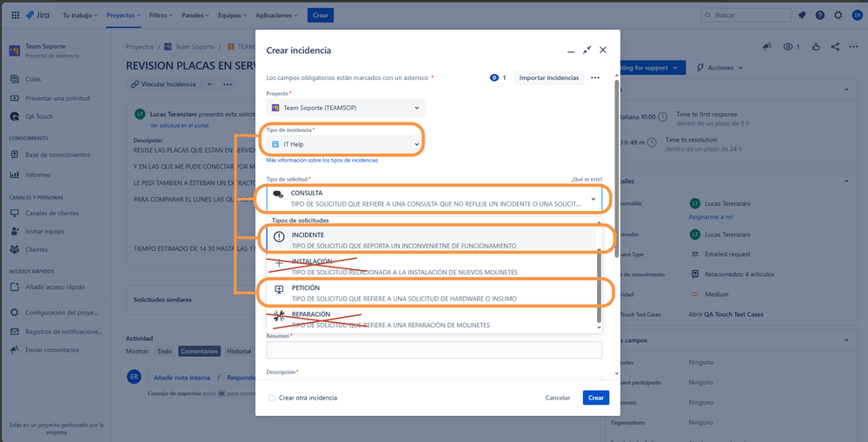This screenshot has height=442, width=868.
Task: Select REPARACIÓN request type
Action: (x=431, y=320)
